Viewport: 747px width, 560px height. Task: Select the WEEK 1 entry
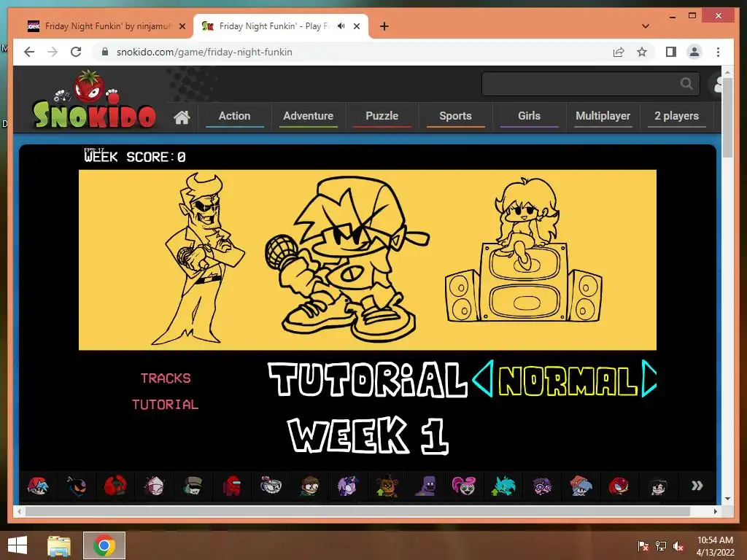[368, 435]
